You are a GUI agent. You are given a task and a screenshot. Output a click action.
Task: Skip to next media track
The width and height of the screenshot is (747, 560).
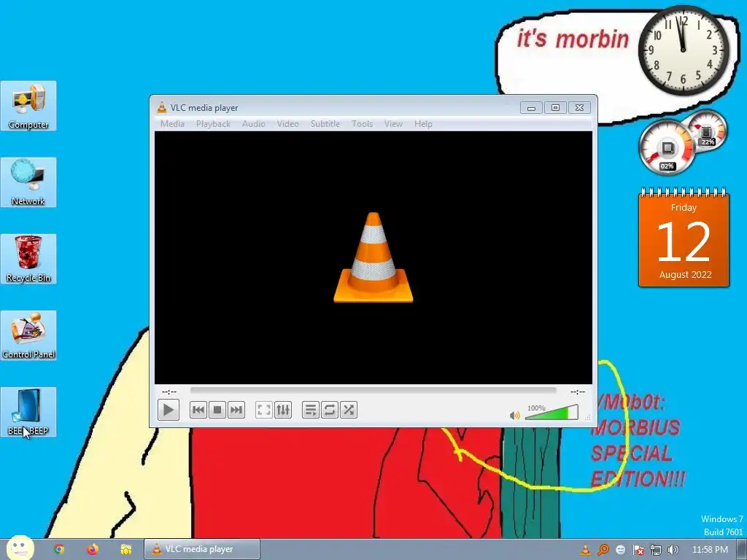pos(236,410)
